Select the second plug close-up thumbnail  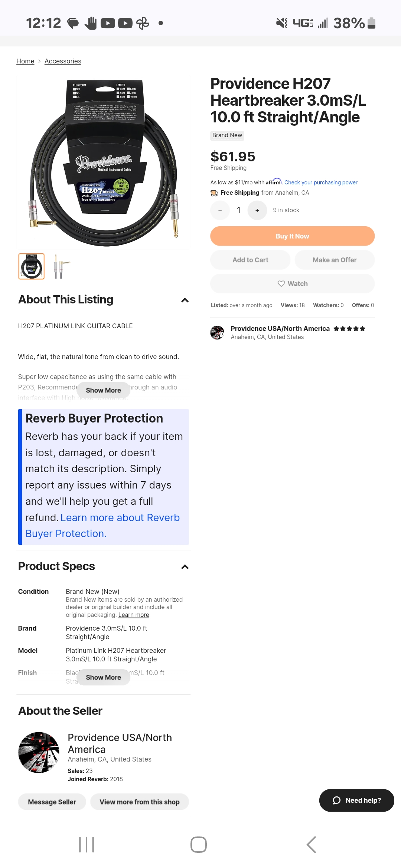click(61, 266)
